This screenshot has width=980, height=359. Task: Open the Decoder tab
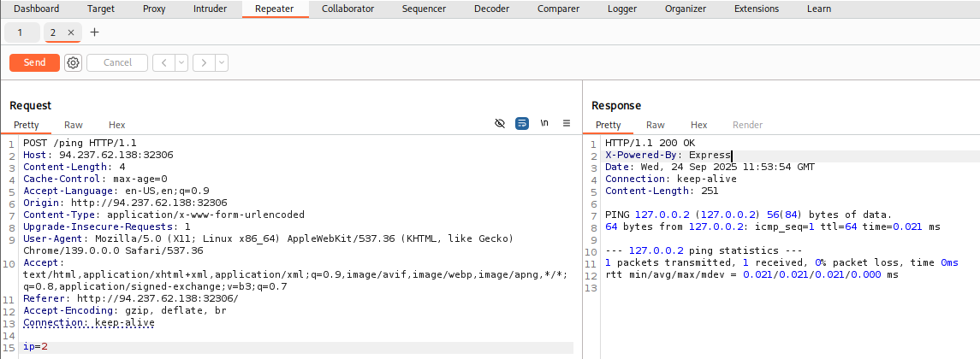click(x=491, y=9)
